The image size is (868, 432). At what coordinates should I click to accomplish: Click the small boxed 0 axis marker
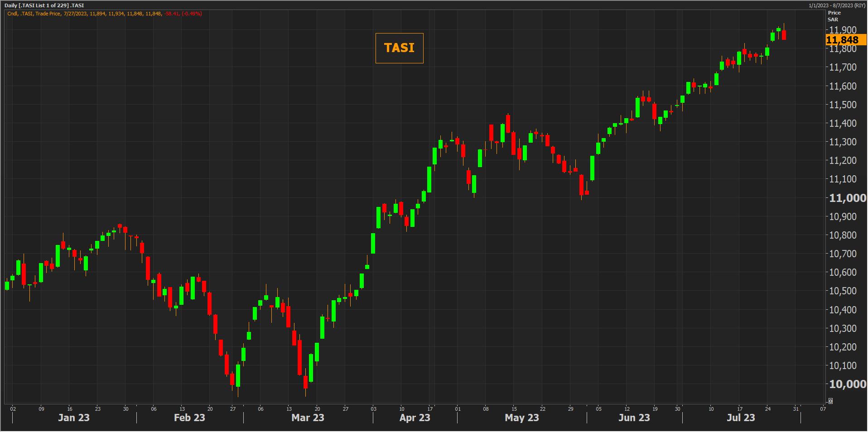[830, 401]
